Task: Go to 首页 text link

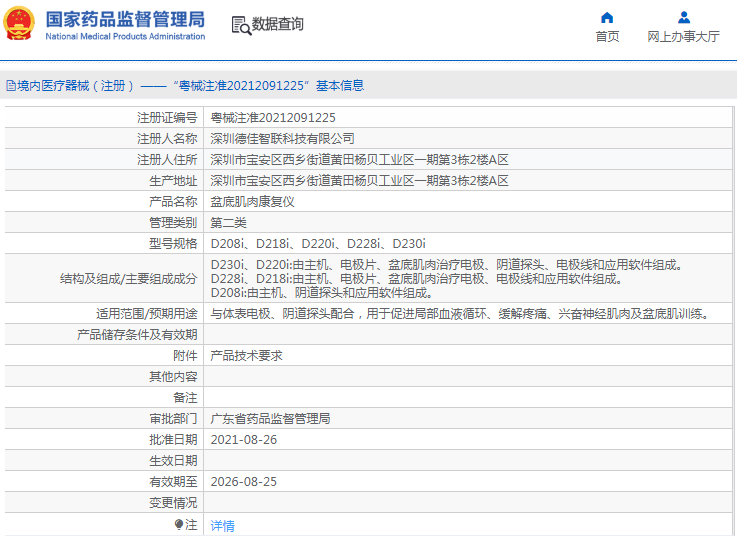Action: coord(607,37)
